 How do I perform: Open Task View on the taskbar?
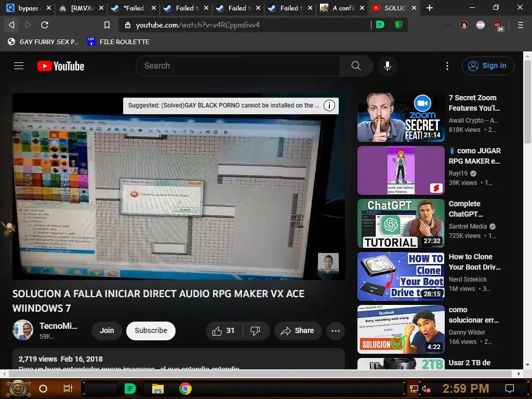[68, 389]
